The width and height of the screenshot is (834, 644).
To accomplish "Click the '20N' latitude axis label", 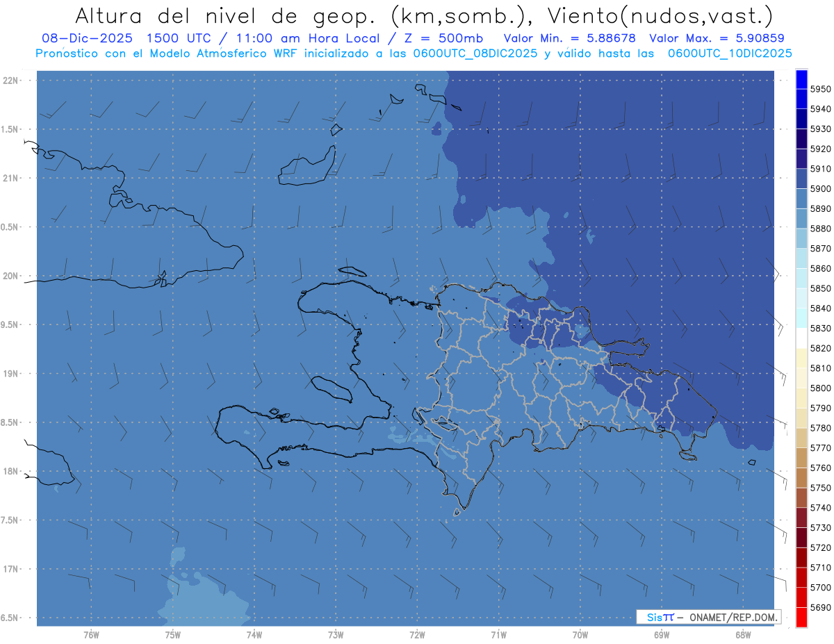I will 12,276.
